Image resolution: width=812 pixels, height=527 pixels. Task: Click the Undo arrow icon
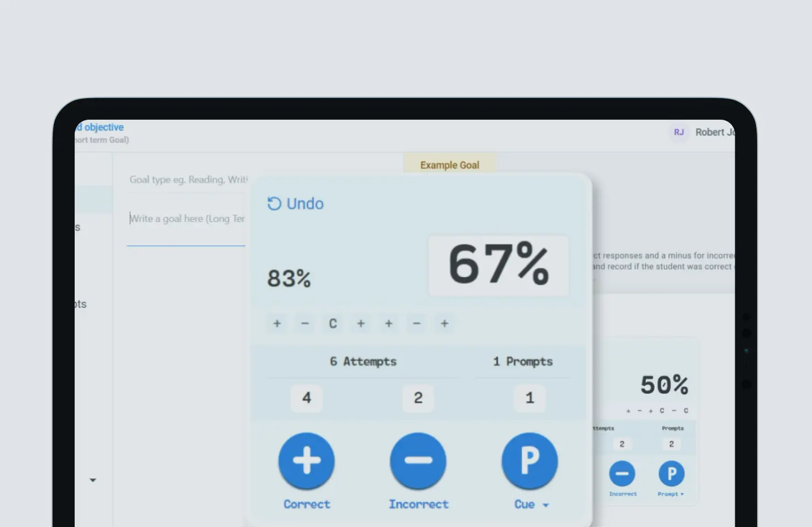pos(274,204)
